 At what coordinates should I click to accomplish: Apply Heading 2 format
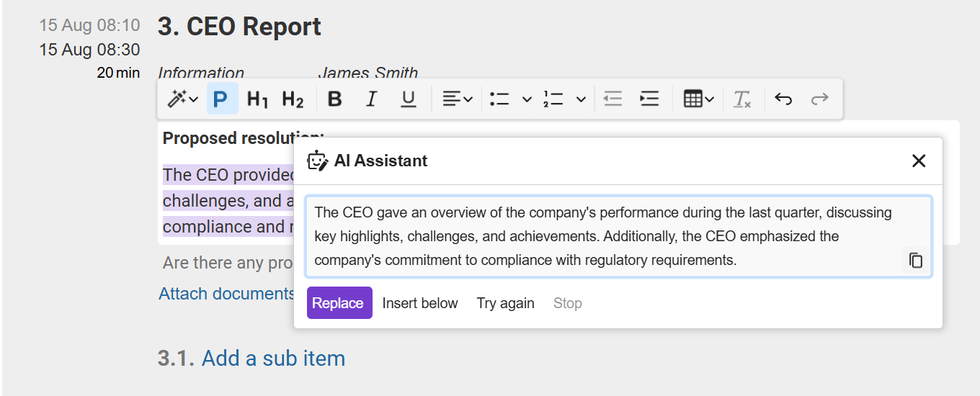[x=293, y=99]
